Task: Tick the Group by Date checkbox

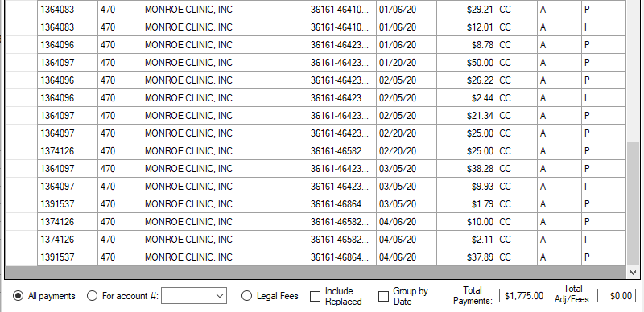Action: point(383,296)
